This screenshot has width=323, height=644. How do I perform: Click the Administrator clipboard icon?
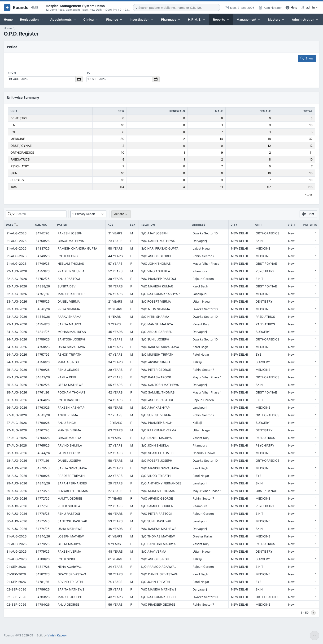click(x=260, y=8)
